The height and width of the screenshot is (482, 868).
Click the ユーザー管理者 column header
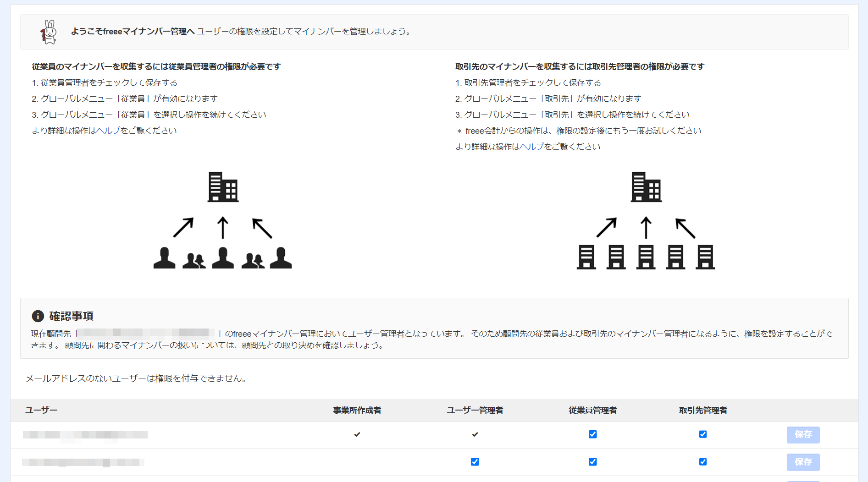pyautogui.click(x=475, y=411)
